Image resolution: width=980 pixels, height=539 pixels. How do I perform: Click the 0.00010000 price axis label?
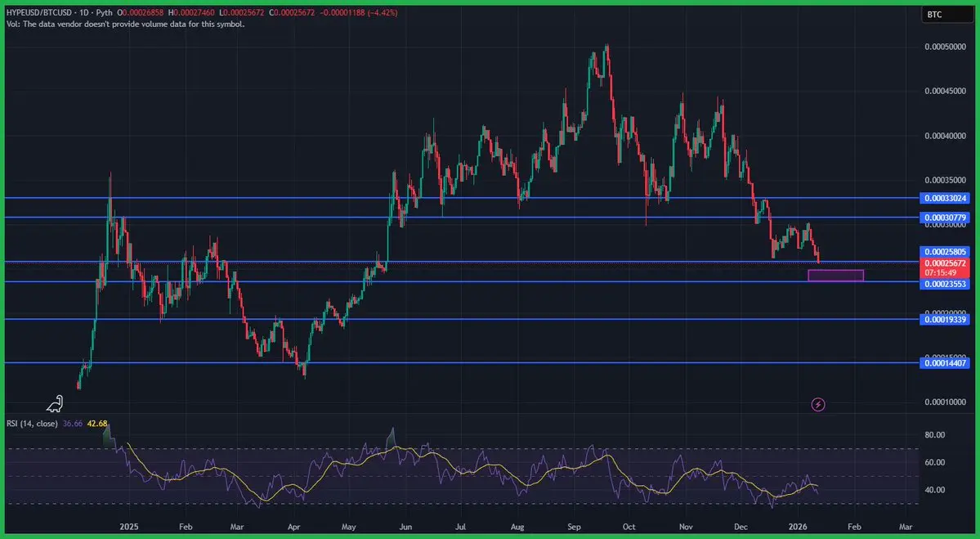pyautogui.click(x=945, y=402)
